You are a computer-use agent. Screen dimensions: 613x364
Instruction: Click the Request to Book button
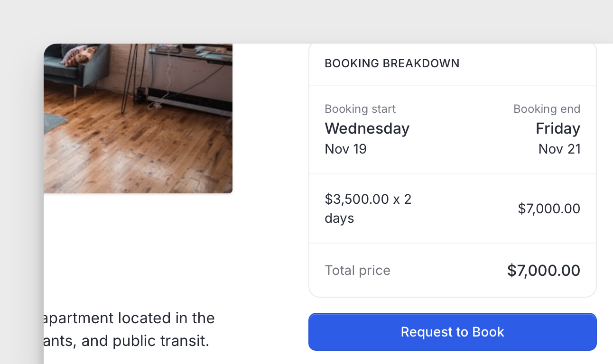pos(452,332)
